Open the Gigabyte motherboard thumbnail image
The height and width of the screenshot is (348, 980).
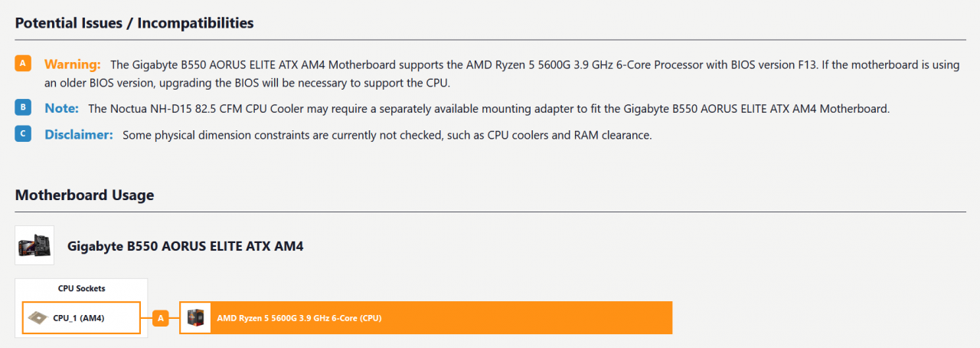[34, 245]
